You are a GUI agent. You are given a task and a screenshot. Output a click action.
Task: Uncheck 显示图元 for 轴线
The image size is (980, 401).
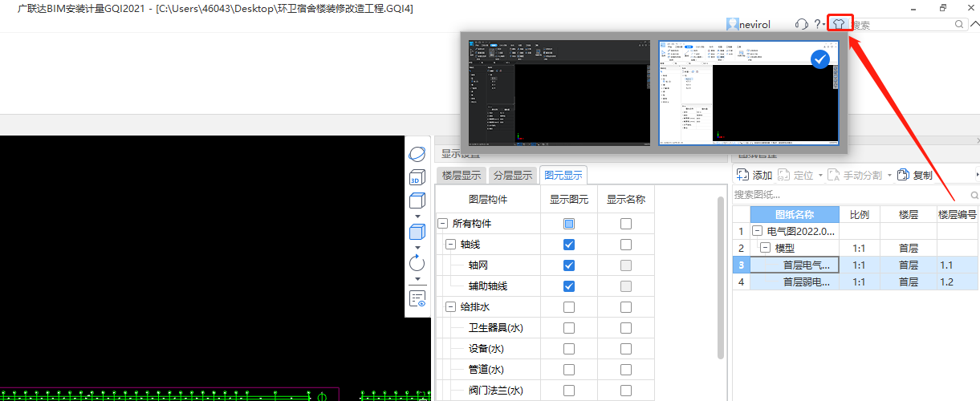pyautogui.click(x=569, y=244)
